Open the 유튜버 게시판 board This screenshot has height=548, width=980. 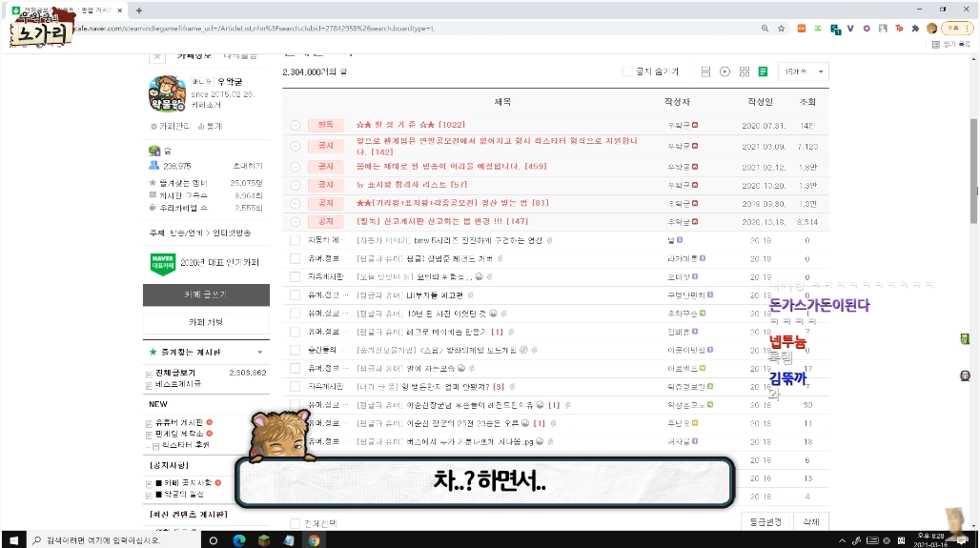click(179, 423)
